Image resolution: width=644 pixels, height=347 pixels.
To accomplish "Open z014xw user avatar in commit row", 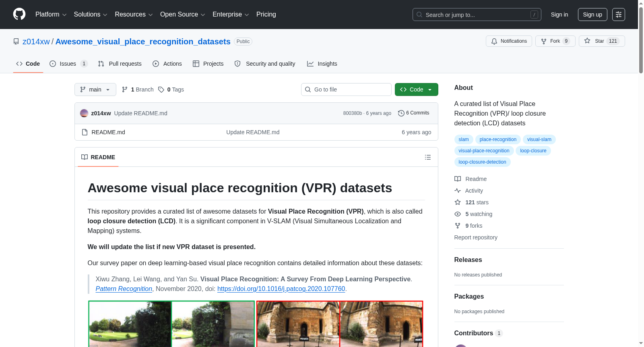I will coord(84,113).
